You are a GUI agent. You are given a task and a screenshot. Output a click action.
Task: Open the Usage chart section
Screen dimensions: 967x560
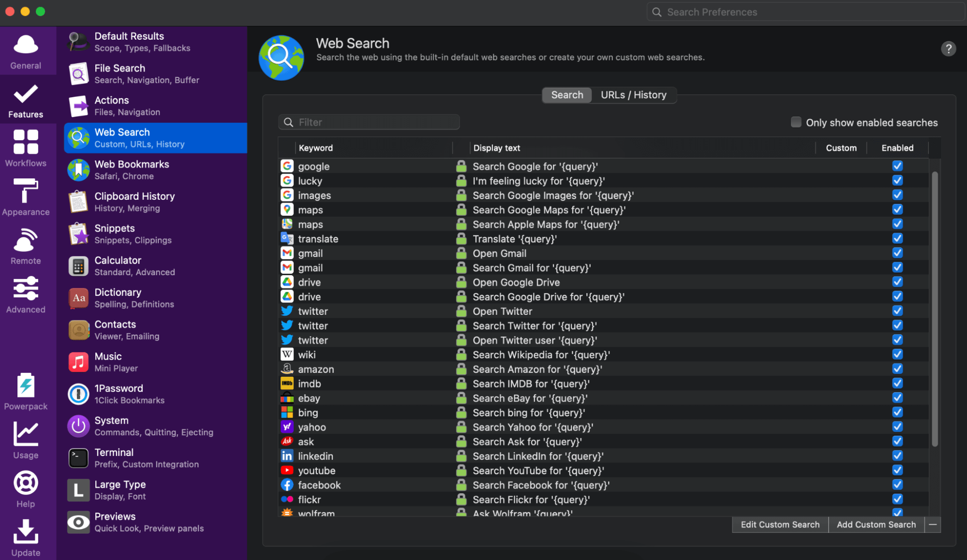point(26,440)
